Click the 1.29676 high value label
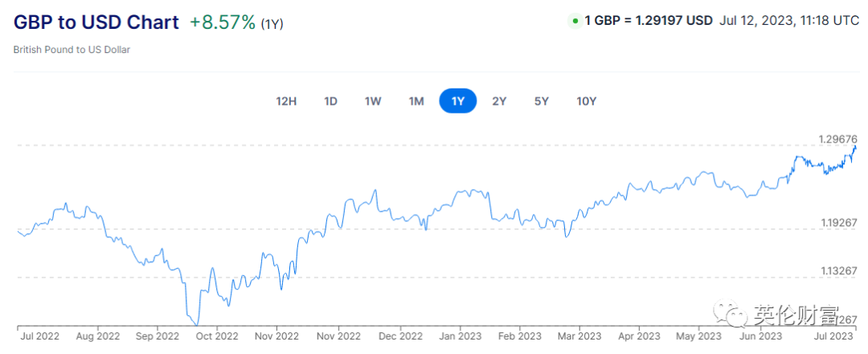This screenshot has width=868, height=354. coord(838,139)
